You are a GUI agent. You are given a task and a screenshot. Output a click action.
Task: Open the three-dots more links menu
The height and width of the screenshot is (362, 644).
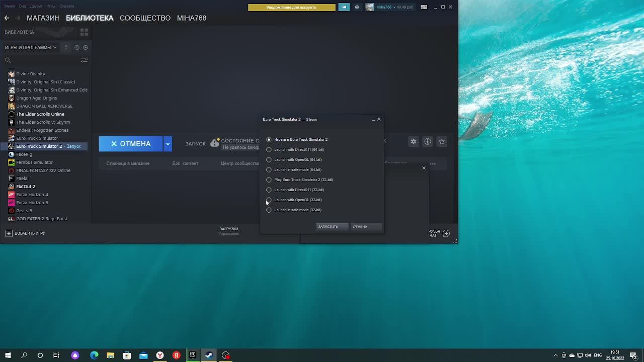pos(433,164)
